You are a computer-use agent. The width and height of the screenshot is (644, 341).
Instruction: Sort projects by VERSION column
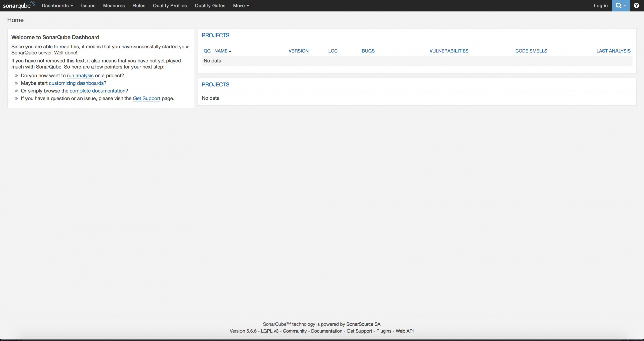[299, 51]
